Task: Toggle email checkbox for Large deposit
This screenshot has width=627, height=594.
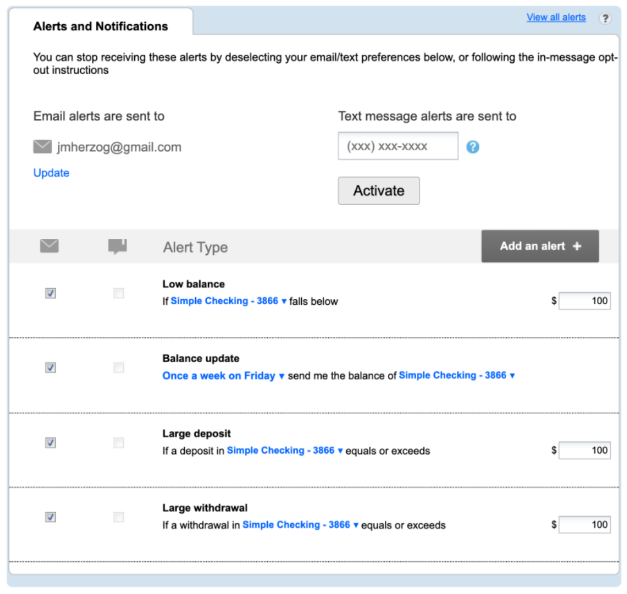Action: click(x=50, y=442)
